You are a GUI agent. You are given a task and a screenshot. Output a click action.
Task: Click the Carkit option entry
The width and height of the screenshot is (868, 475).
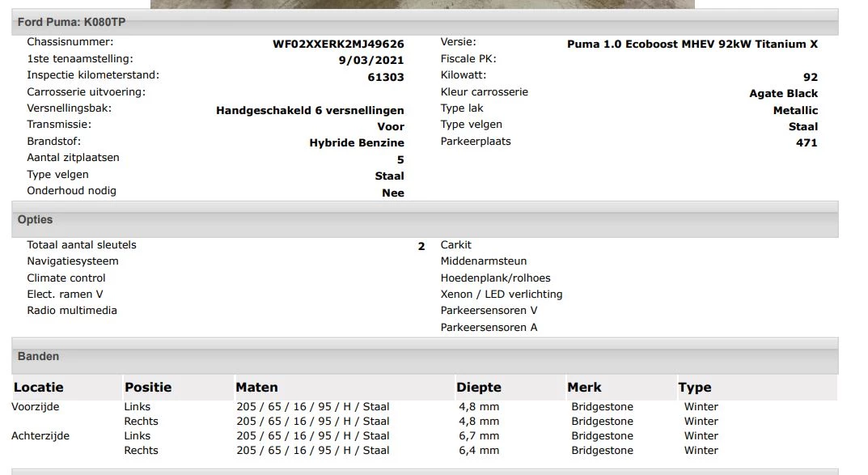pos(455,244)
